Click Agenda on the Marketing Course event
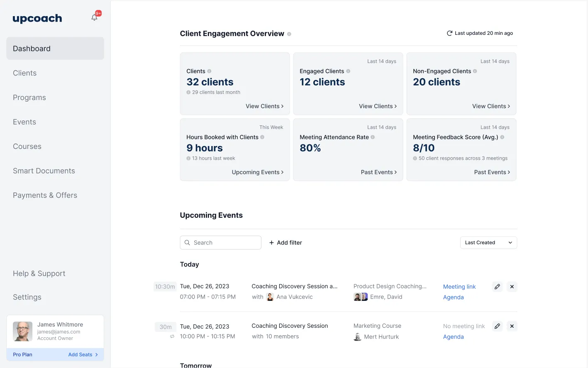This screenshot has width=588, height=368. (453, 336)
